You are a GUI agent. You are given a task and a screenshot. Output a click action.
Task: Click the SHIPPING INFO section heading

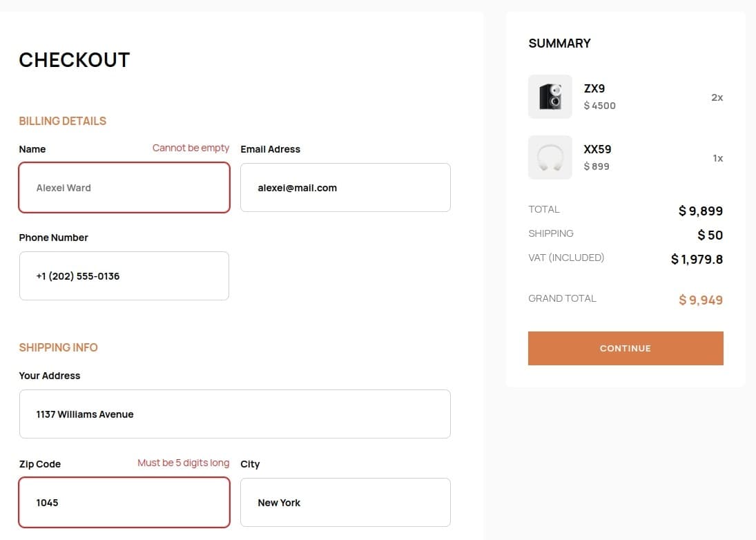[58, 347]
